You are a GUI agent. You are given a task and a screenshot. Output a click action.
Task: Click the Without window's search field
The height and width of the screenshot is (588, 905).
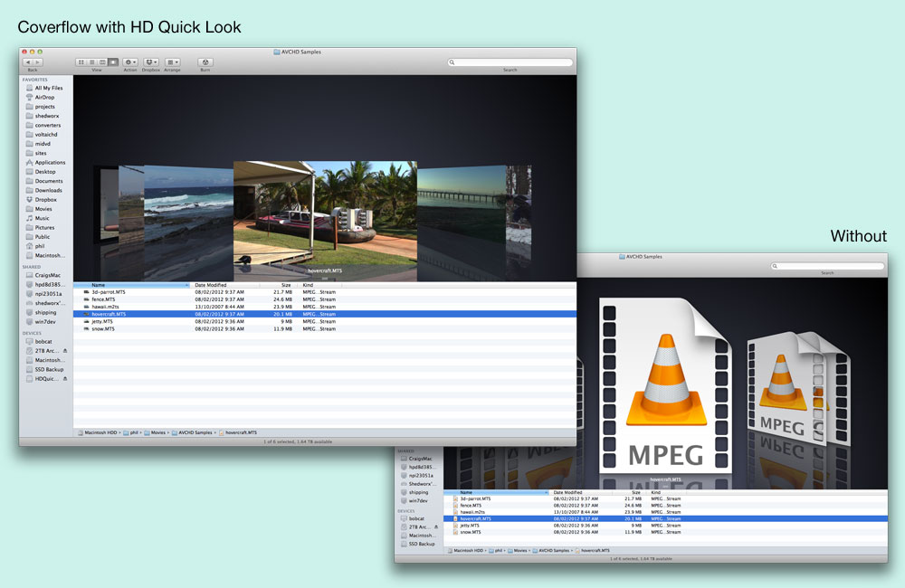pos(828,266)
